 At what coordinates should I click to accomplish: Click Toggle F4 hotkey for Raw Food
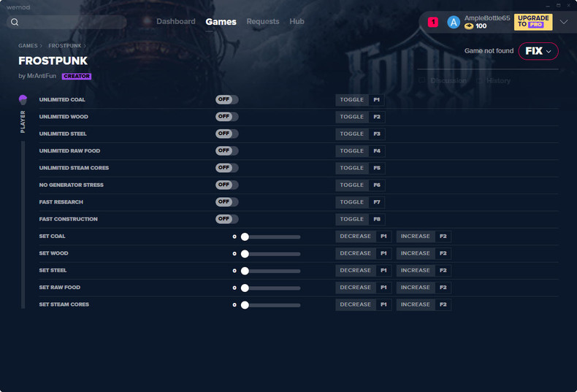click(360, 151)
